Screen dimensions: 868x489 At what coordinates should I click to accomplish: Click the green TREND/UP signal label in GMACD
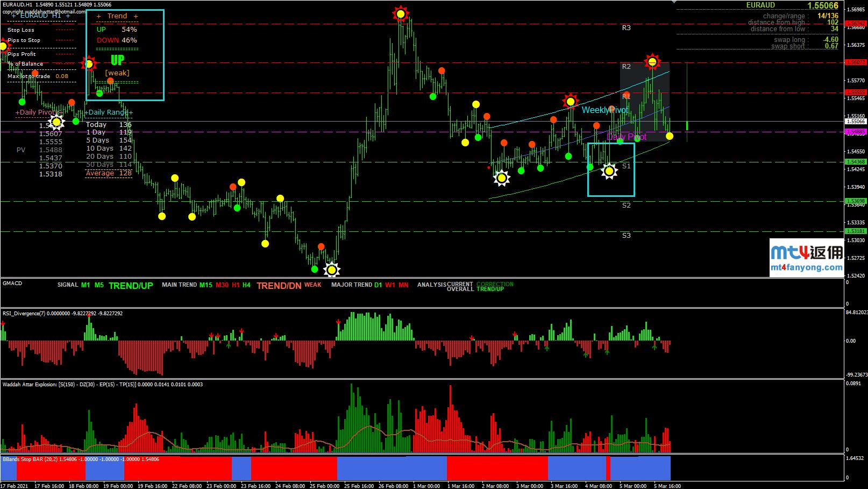(x=131, y=286)
